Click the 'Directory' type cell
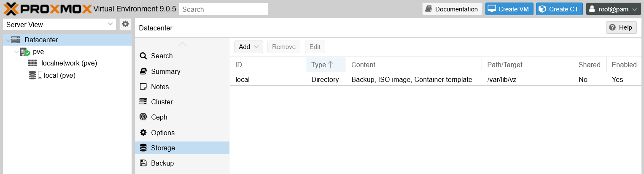Viewport: 644px width, 174px height. coord(325,79)
